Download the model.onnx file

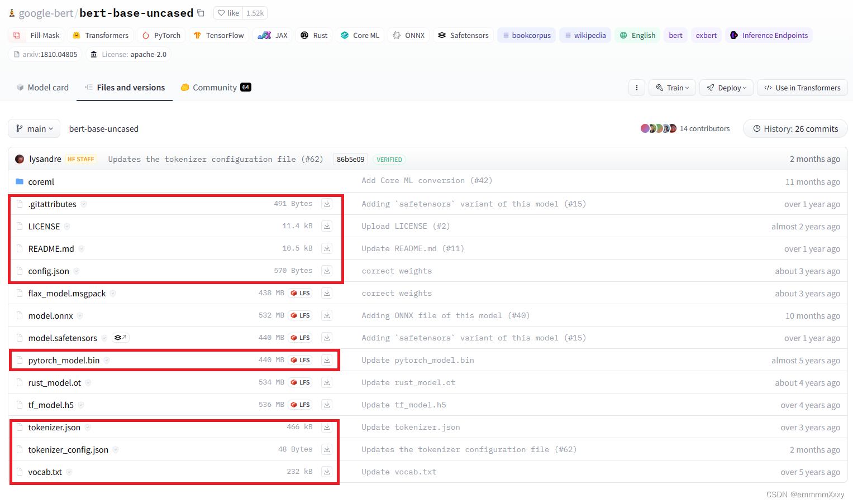pyautogui.click(x=327, y=315)
